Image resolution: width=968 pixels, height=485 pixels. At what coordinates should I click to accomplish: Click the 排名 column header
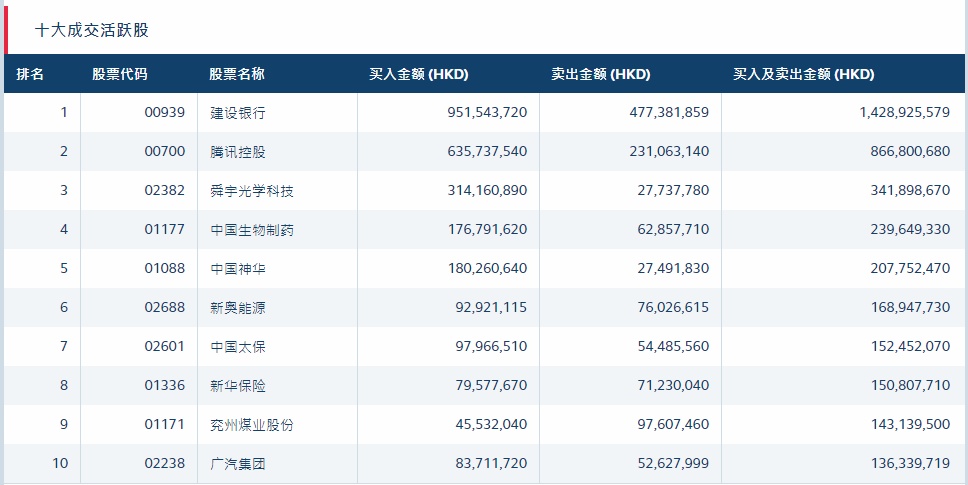coord(31,75)
